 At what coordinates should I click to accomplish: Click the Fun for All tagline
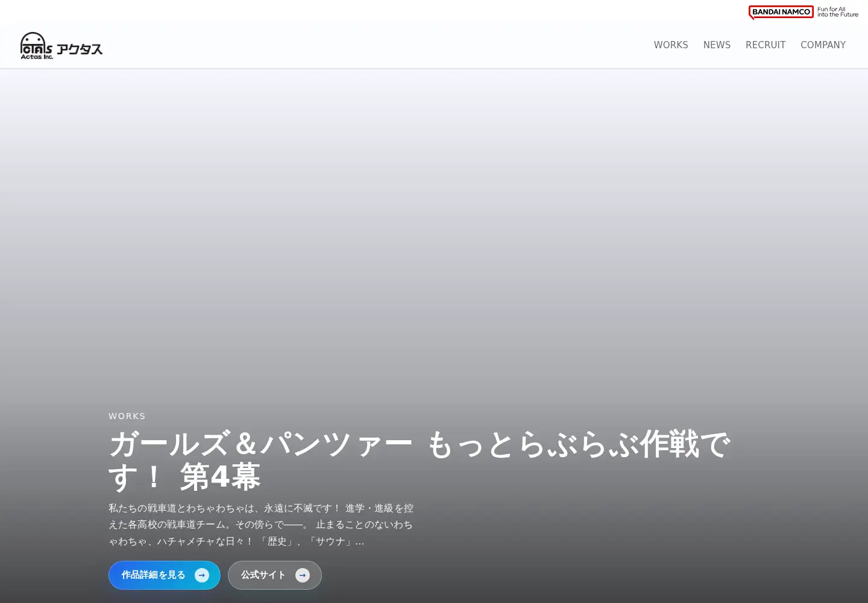pos(838,12)
